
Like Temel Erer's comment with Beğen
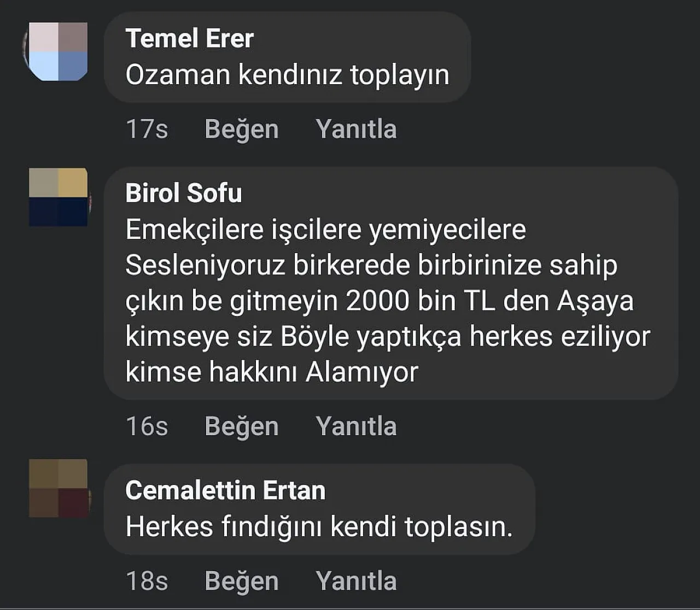coord(242,130)
